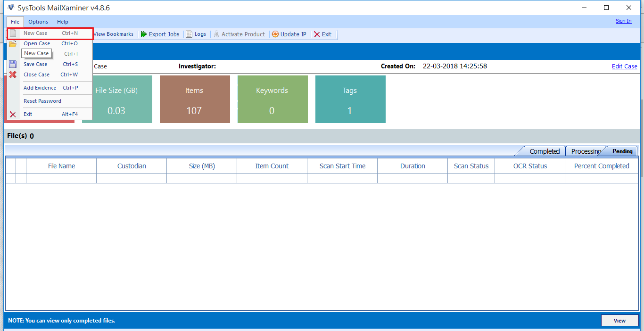
Task: Click the Edit Case link
Action: coord(624,66)
